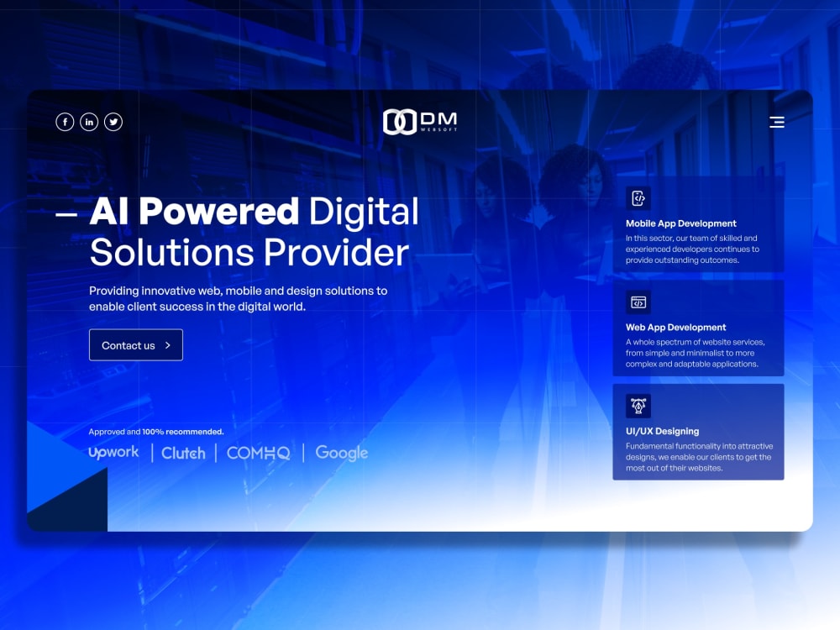Click the Clutch logo
The height and width of the screenshot is (630, 840).
tap(183, 454)
